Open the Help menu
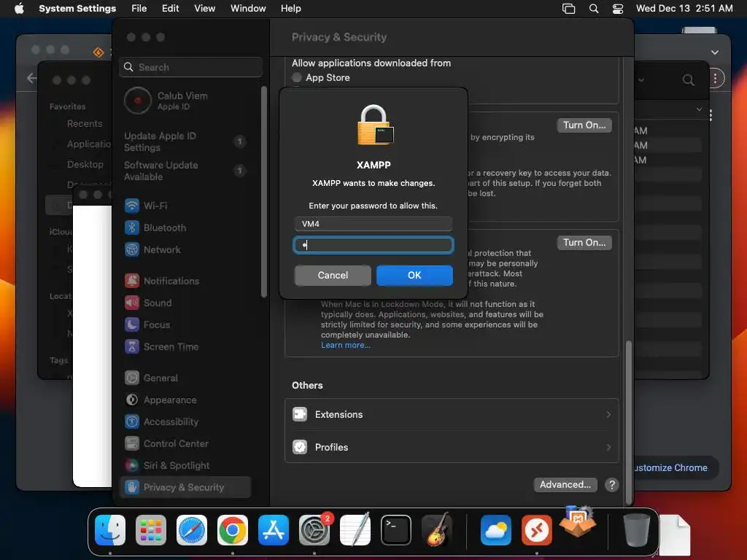The height and width of the screenshot is (560, 747). (290, 9)
